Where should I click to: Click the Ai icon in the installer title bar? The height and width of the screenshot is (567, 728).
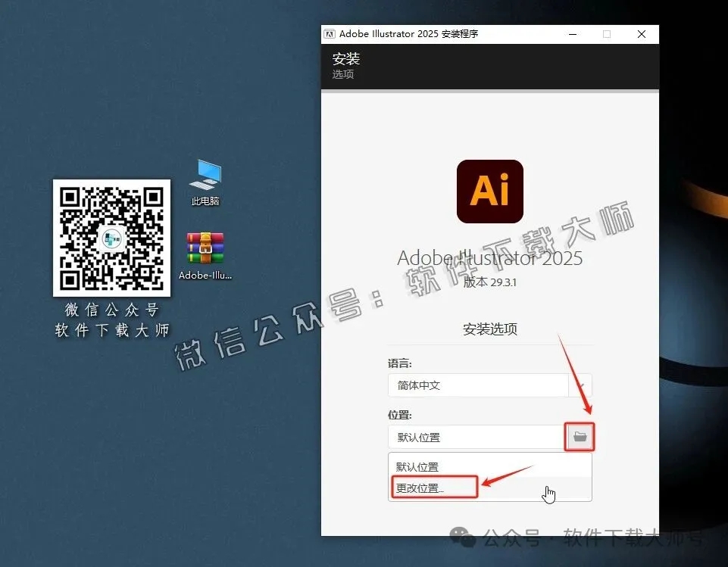[329, 33]
